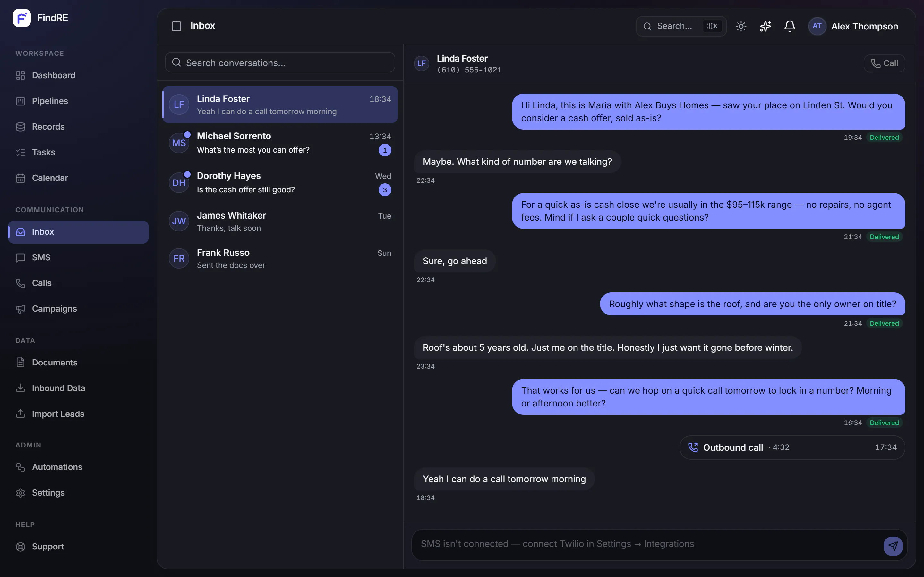The width and height of the screenshot is (924, 577).
Task: Open Dorothy Hayes unread conversation
Action: click(x=280, y=182)
